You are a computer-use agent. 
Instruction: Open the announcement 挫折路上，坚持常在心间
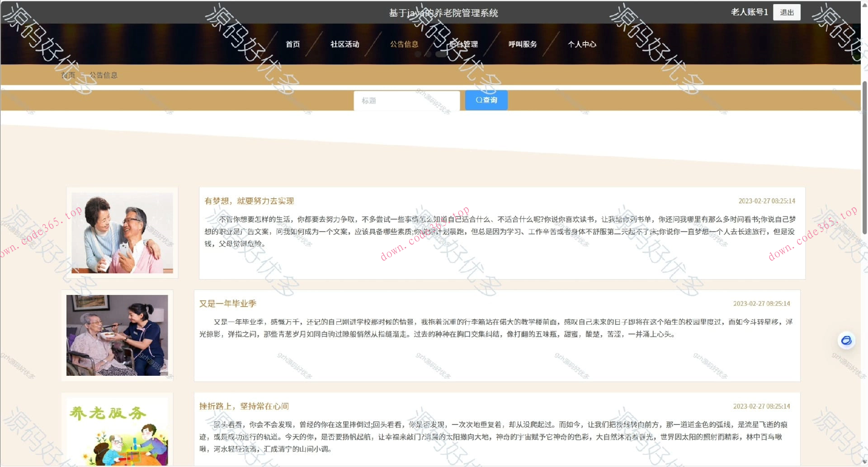[x=245, y=406]
